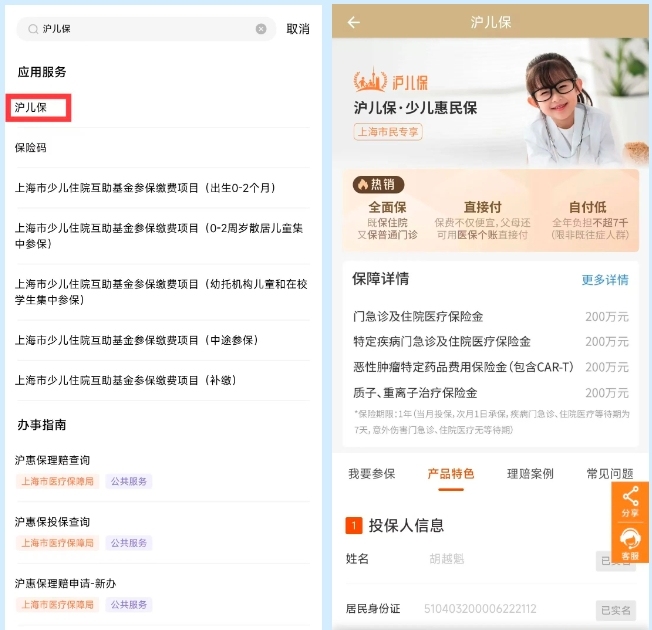This screenshot has width=652, height=630.
Task: Open 沪惠保投保查询 guide
Action: (x=52, y=522)
